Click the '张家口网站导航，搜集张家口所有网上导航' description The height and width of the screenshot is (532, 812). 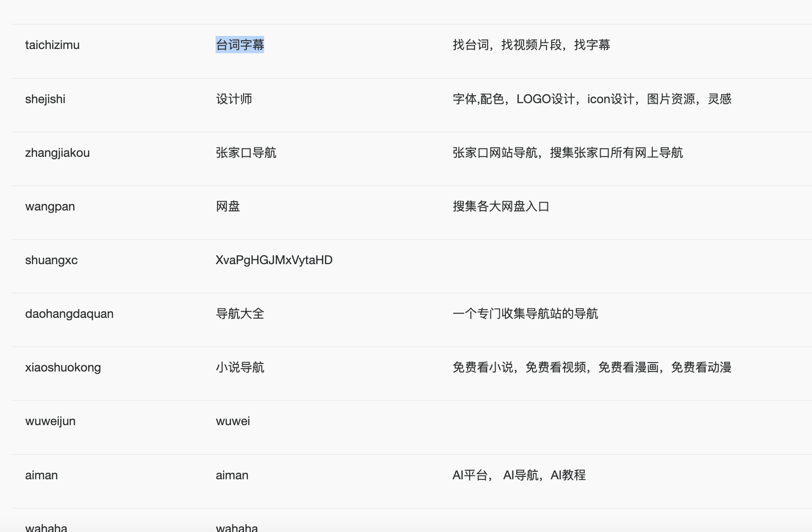567,153
